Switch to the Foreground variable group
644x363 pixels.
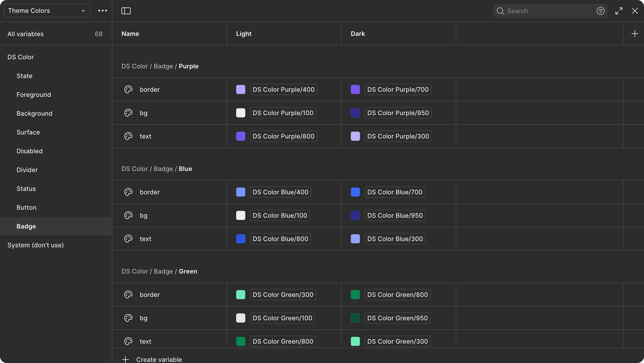[x=34, y=95]
